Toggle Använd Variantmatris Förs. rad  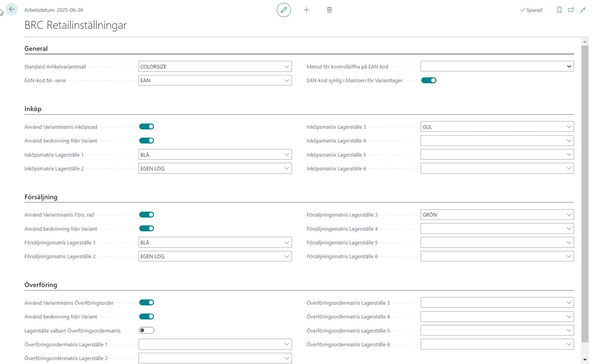click(x=147, y=215)
